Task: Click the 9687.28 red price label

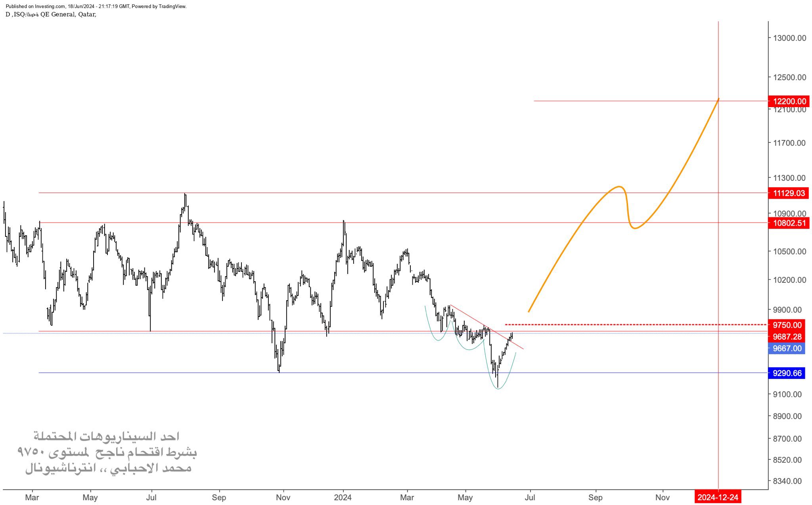Action: (x=787, y=337)
